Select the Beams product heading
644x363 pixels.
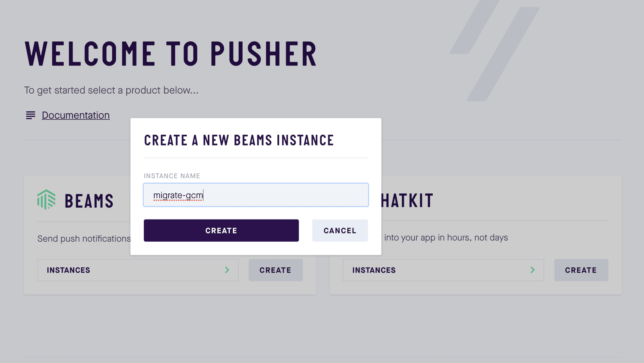pos(89,201)
